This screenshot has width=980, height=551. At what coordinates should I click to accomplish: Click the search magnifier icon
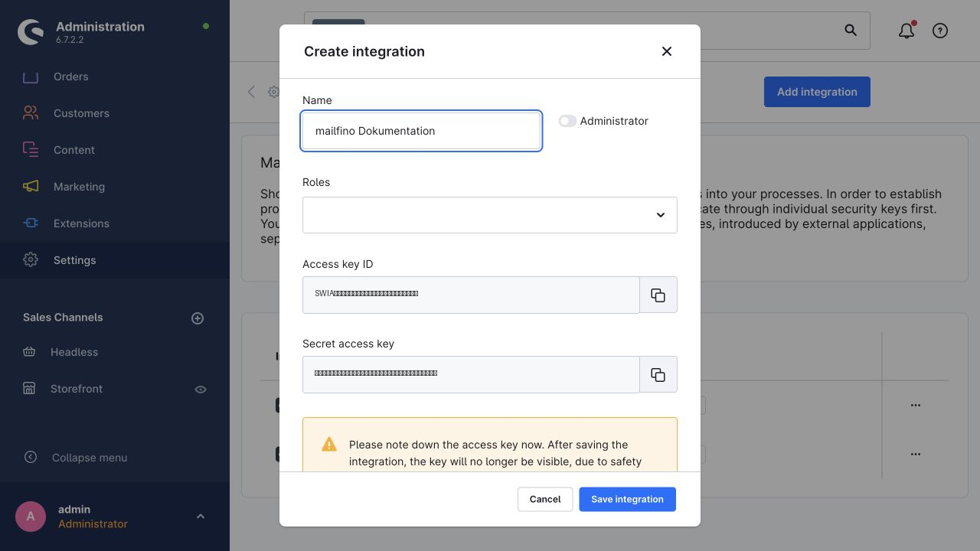[851, 30]
